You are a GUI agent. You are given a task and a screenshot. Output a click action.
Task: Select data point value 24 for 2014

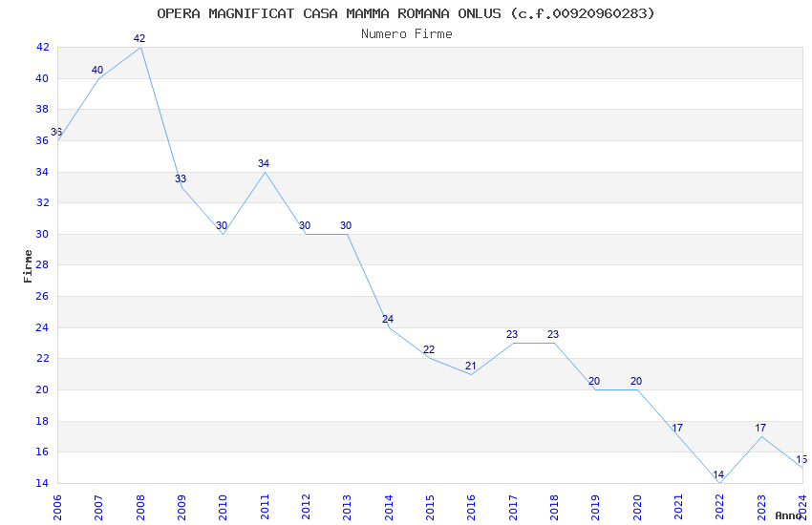[x=387, y=319]
